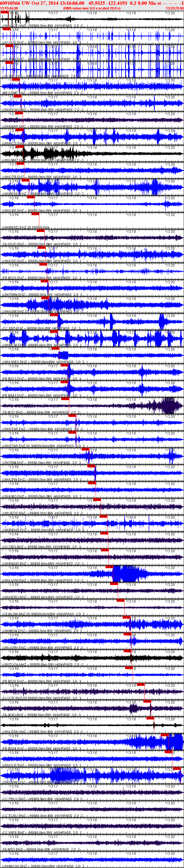Click the red arrival marker on UW LKVW trace
Image resolution: width=184 pixels, height=868 pixels.
pos(109,567)
